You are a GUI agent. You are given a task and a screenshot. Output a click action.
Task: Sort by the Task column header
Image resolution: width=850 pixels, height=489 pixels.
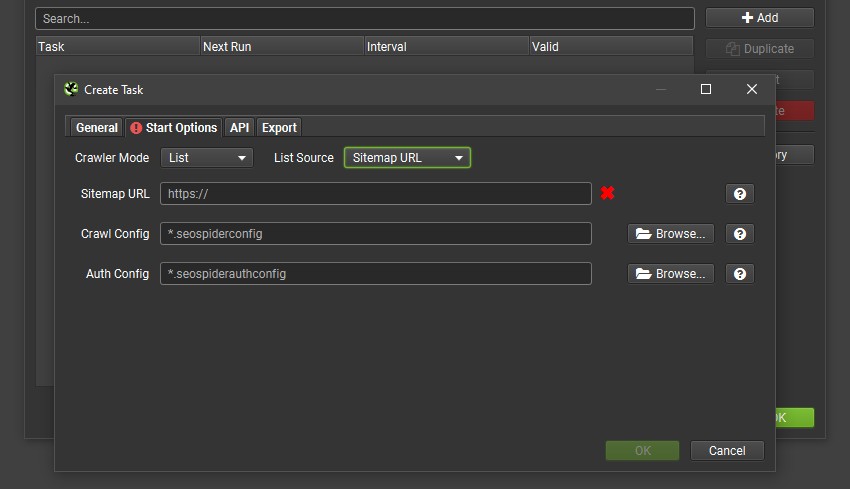pos(118,47)
